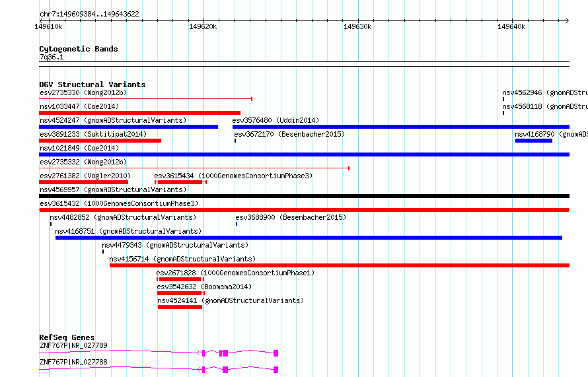Screen dimensions: 588x377
Task: Click the esv3688900 (Besenbacher2015) label
Action: 291,217
